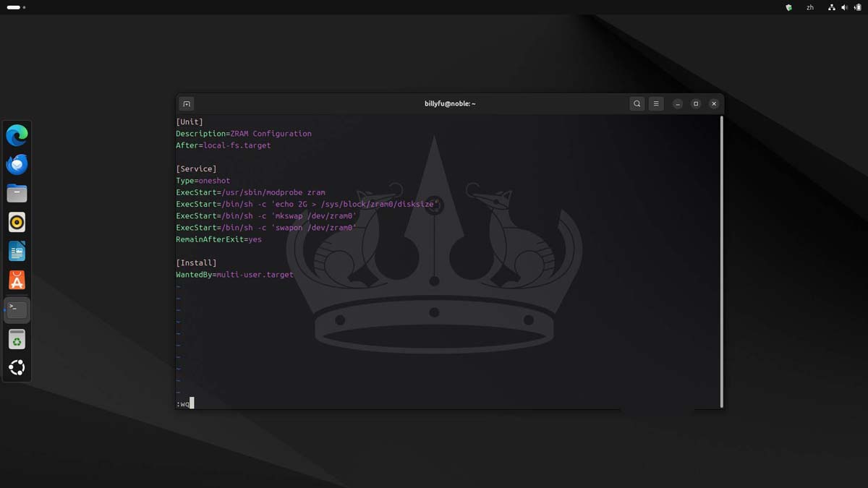Open the terminal hamburger menu
Screen dimensions: 868x488
click(x=656, y=104)
